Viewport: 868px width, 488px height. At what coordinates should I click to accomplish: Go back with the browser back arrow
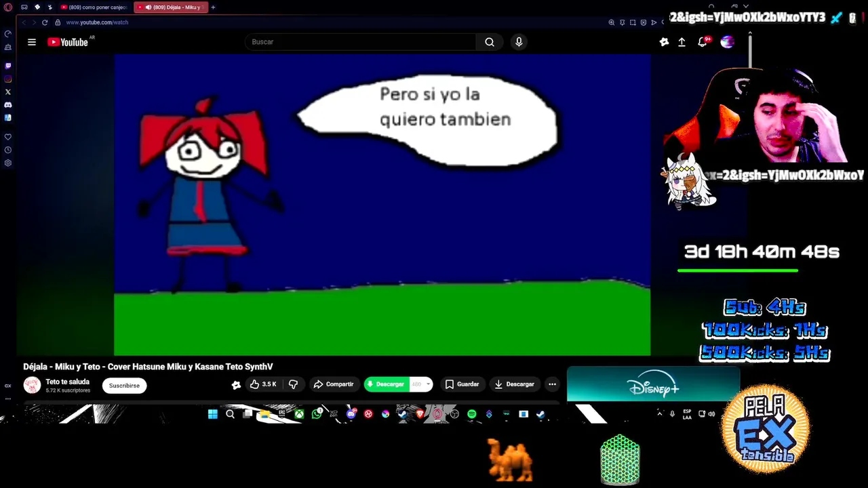click(24, 22)
